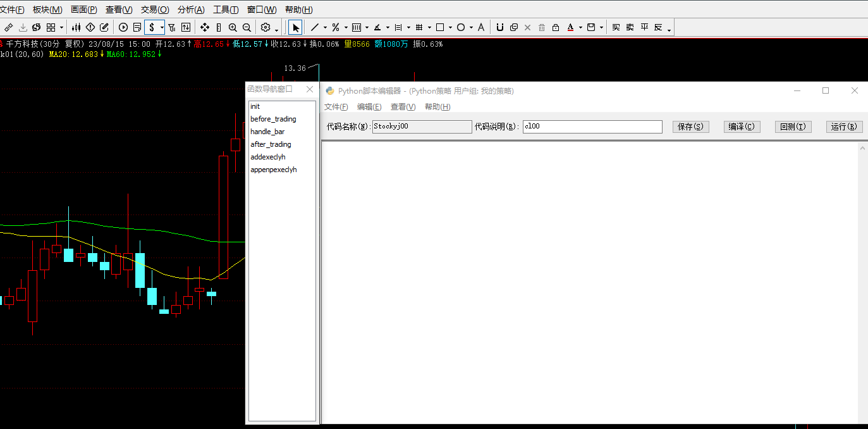Toggle the lock drawings padlock icon
This screenshot has height=429, width=868.
[x=556, y=27]
